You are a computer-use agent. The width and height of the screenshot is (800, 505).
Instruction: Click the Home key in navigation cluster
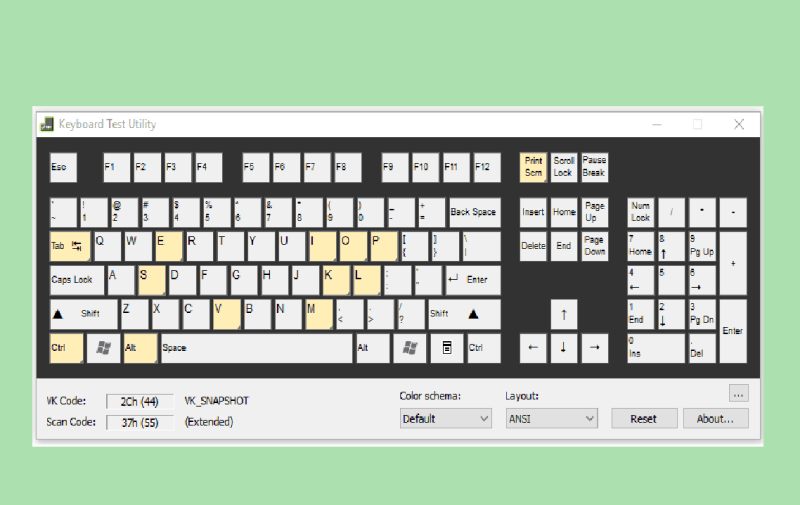pyautogui.click(x=564, y=212)
